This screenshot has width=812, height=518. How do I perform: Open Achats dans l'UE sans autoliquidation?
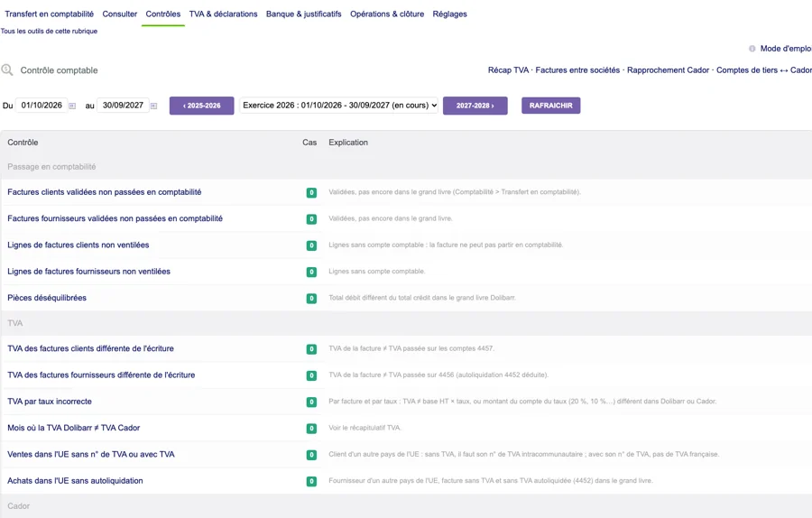pyautogui.click(x=75, y=481)
